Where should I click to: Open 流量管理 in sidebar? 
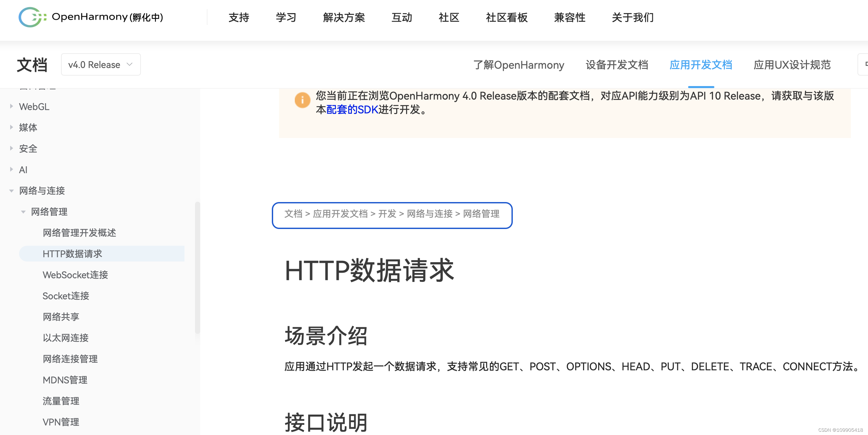click(61, 401)
